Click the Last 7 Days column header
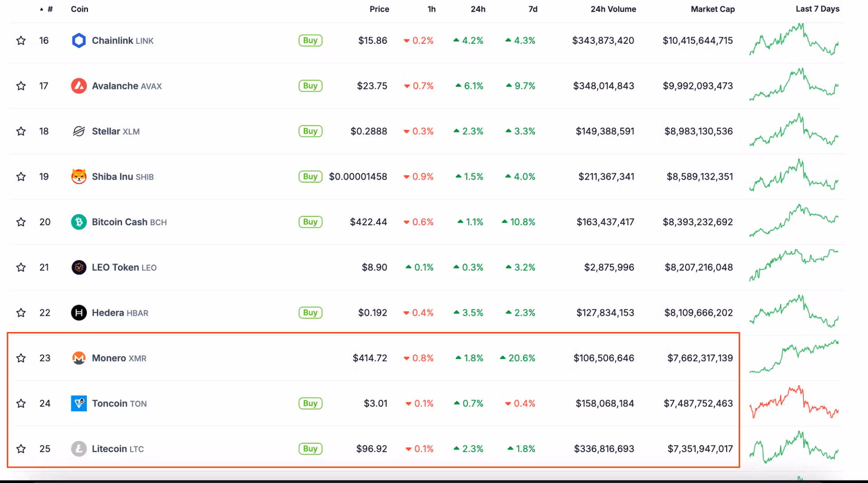This screenshot has width=868, height=483. (x=817, y=9)
